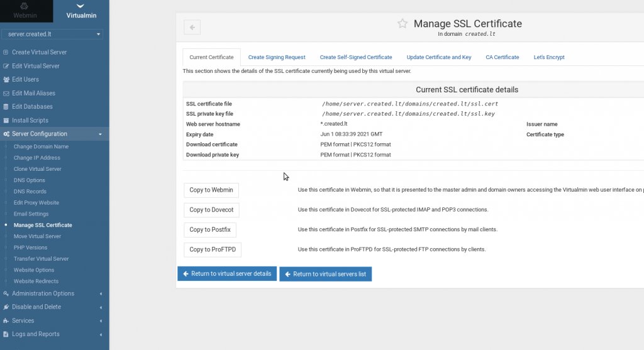Open Website Options
The height and width of the screenshot is (350, 644).
tap(34, 270)
